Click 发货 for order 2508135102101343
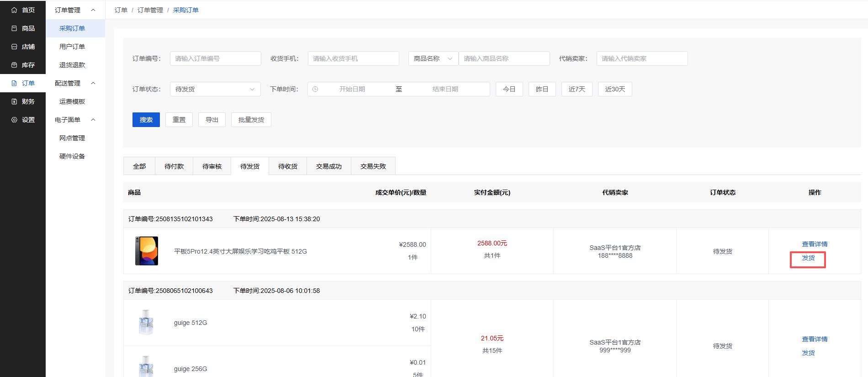 pos(808,258)
